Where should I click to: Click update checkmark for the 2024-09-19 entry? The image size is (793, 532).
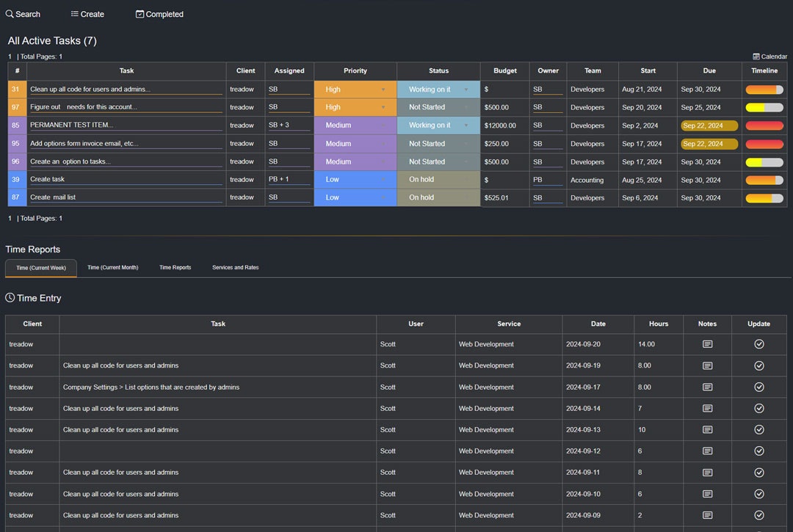(x=759, y=365)
